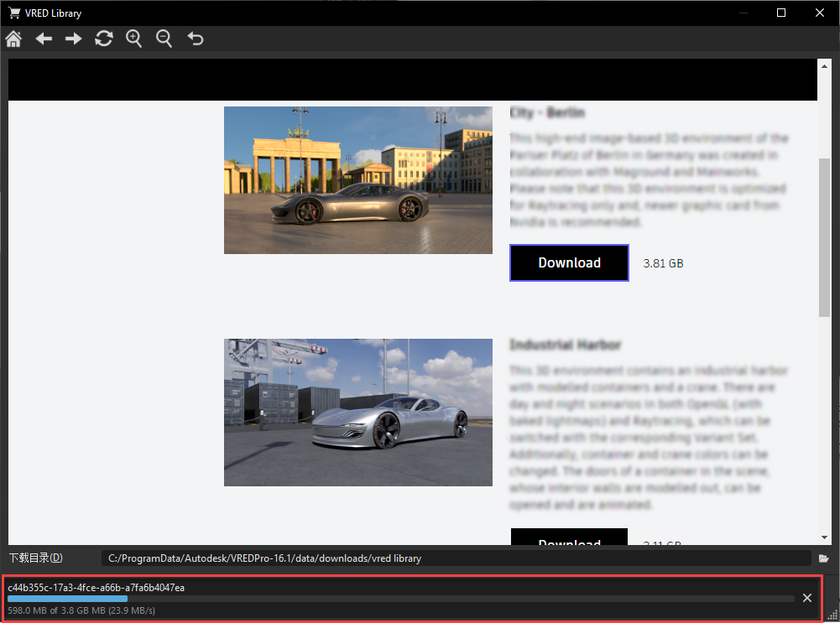Browse for download folder with folder icon
This screenshot has width=840, height=623.
pos(824,558)
